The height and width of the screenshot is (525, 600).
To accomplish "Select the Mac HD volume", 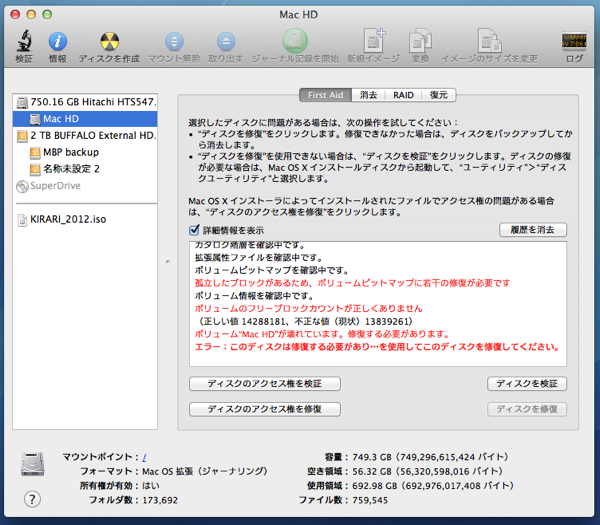I will pos(85,119).
